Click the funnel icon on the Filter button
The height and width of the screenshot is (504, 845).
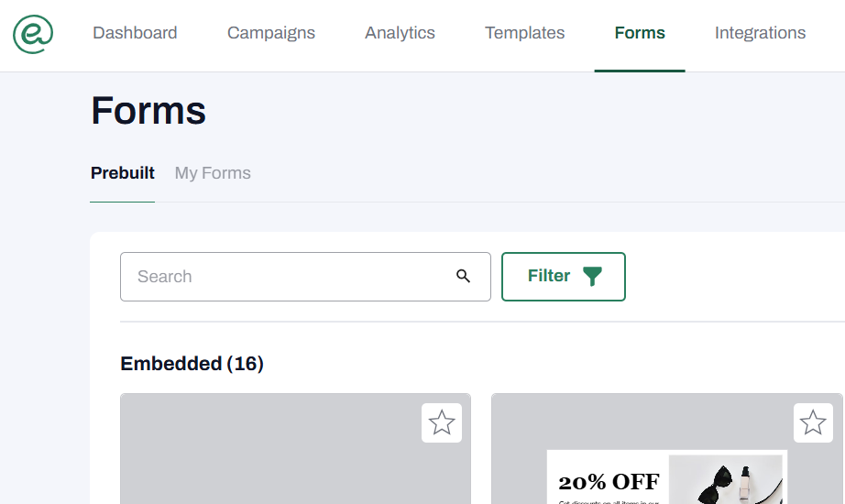click(x=593, y=276)
